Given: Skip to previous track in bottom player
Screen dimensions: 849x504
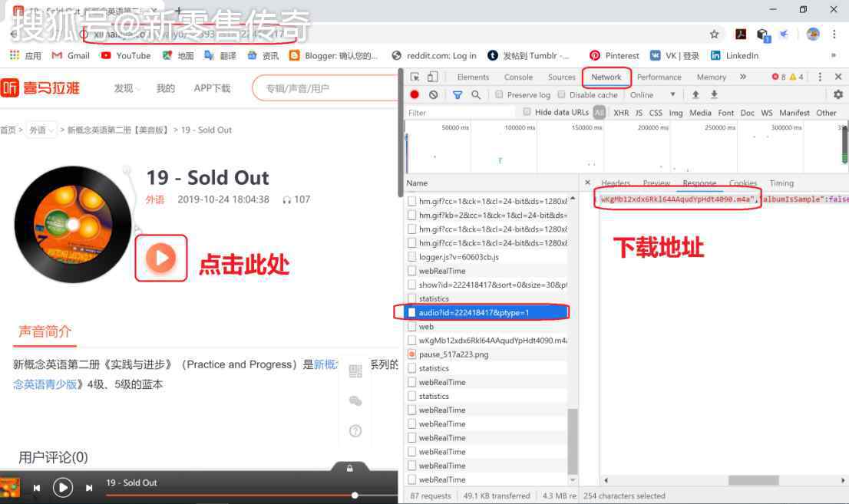Looking at the screenshot, I should (36, 488).
